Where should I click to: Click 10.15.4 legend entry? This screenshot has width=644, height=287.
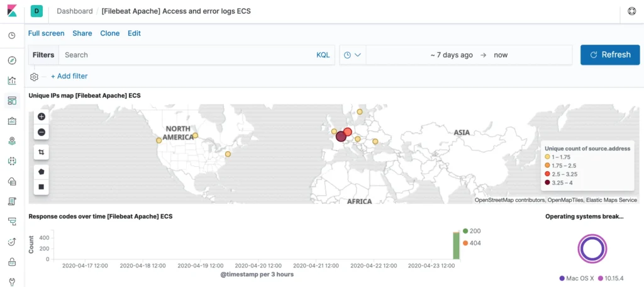[x=611, y=279]
